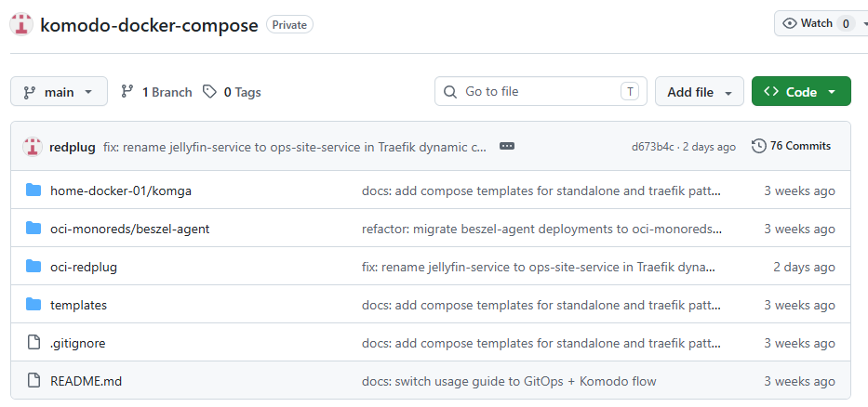
Task: Open the main branch selector dropdown
Action: pyautogui.click(x=59, y=91)
